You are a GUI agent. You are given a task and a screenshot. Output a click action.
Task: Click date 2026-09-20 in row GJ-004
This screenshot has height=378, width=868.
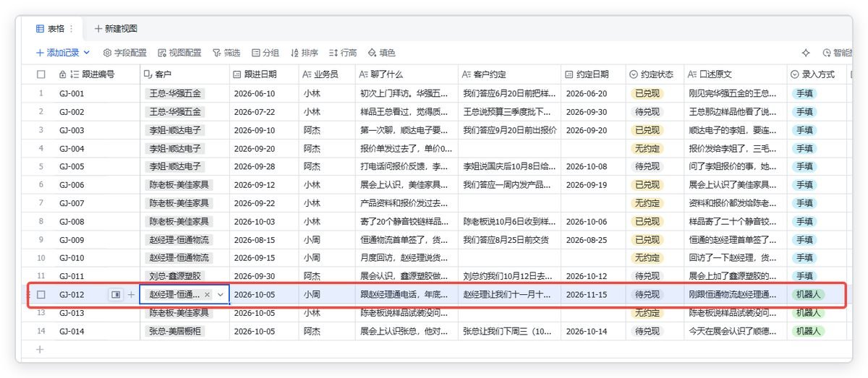pos(255,148)
